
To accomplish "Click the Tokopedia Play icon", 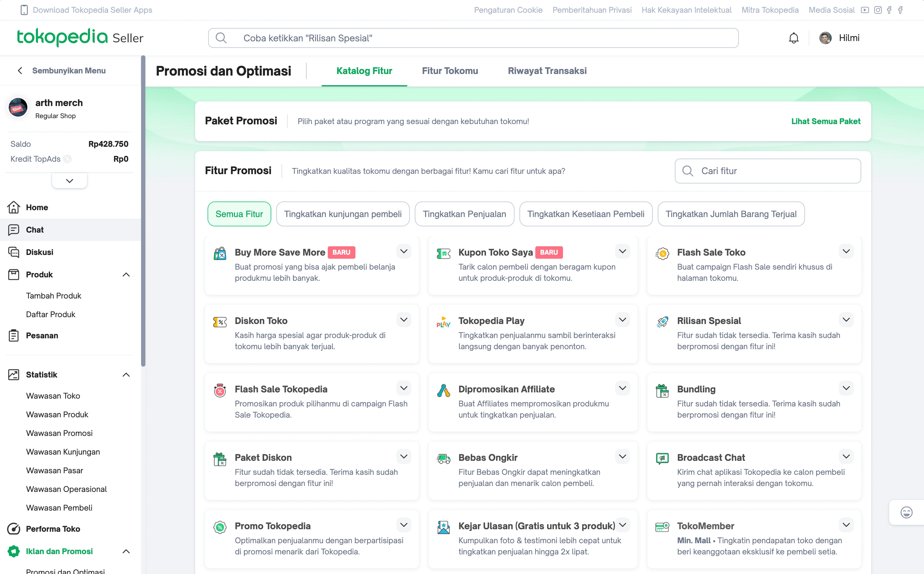I will coord(442,322).
